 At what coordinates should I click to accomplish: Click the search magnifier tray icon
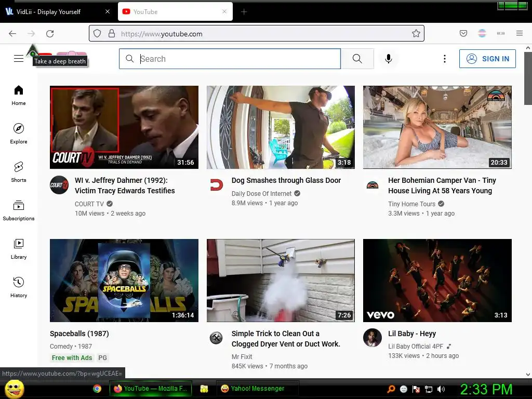pos(391,389)
